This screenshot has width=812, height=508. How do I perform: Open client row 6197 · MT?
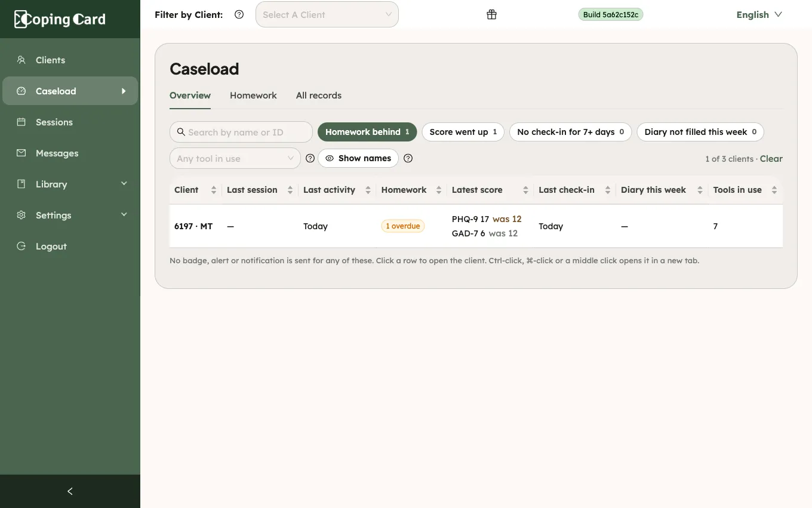476,226
